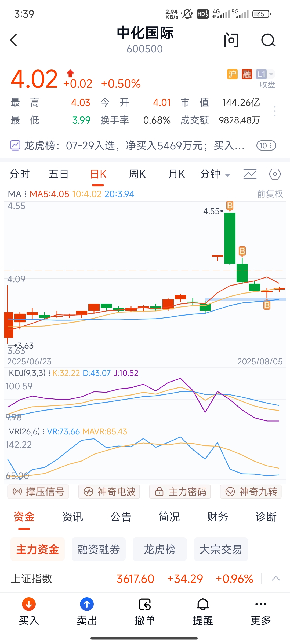The height and width of the screenshot is (644, 290).
Task: Enable 主力密码 indicator
Action: click(x=180, y=492)
